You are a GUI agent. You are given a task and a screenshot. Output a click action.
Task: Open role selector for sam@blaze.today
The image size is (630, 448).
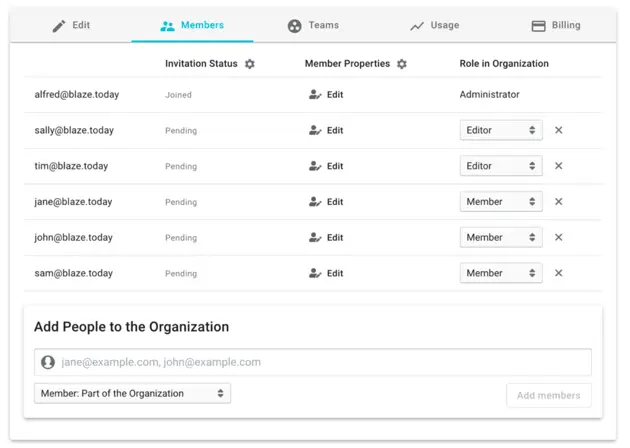tap(500, 273)
